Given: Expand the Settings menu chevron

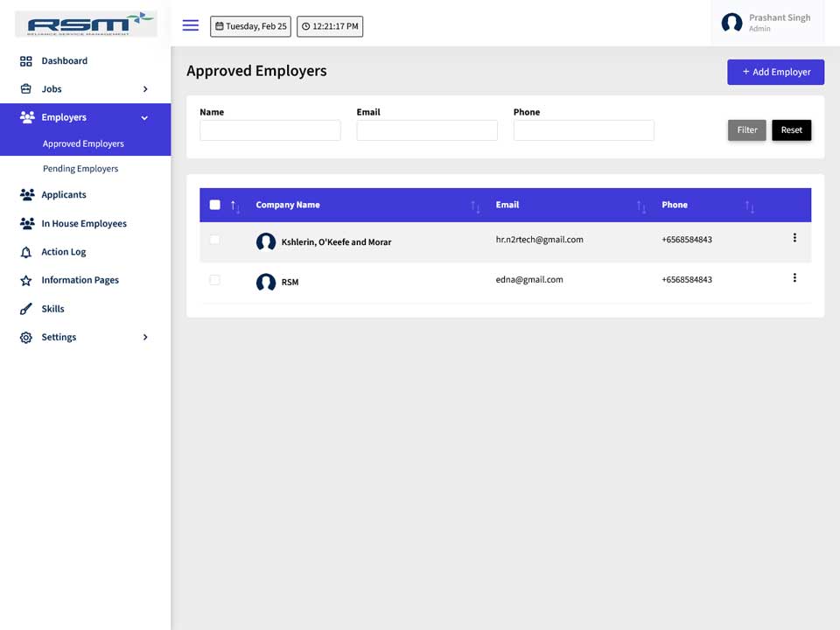Looking at the screenshot, I should click(x=145, y=337).
